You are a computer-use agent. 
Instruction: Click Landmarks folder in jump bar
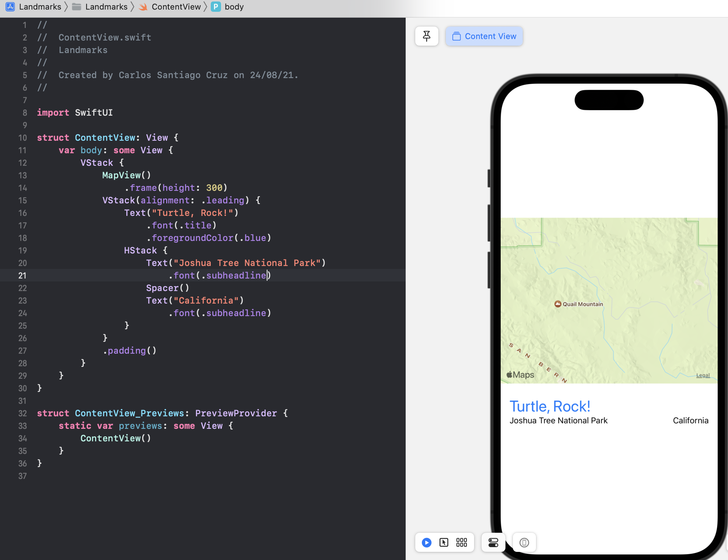click(106, 7)
